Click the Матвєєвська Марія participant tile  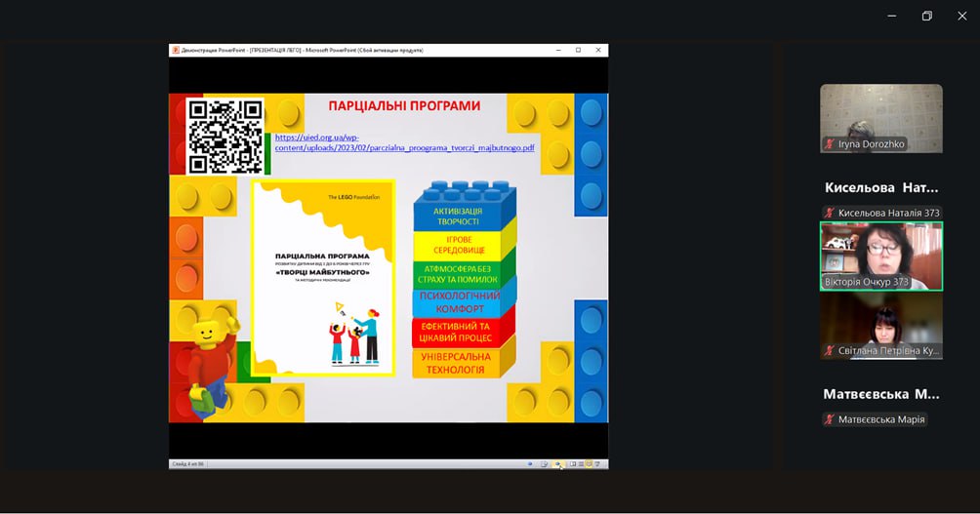(x=880, y=406)
